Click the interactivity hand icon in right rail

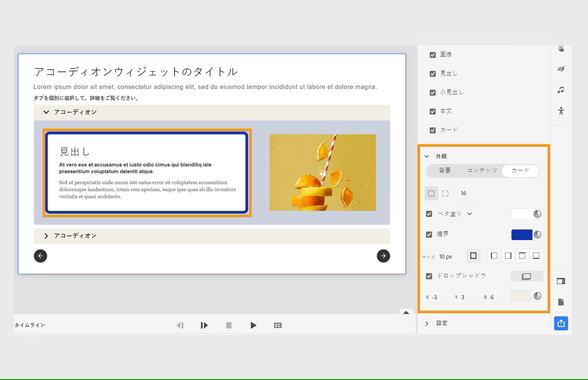click(x=561, y=48)
